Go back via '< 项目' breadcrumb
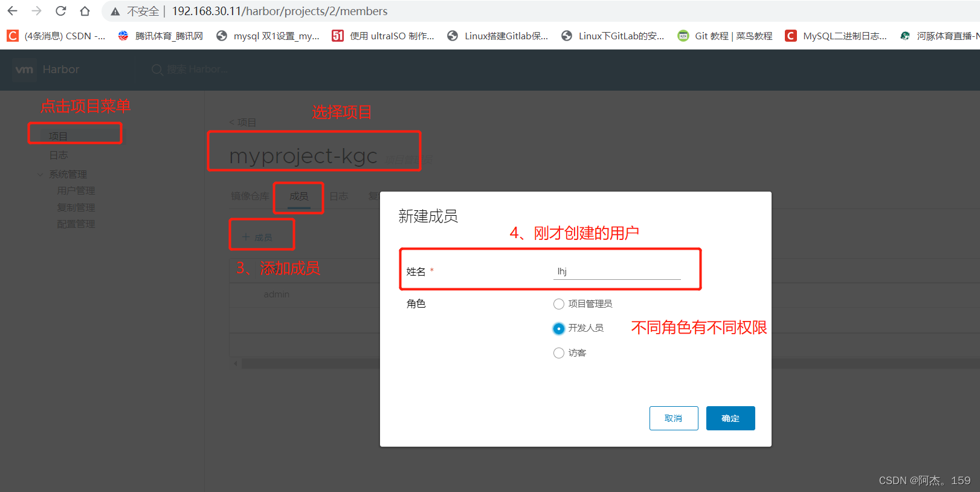Screen dimensions: 980x492 (243, 122)
